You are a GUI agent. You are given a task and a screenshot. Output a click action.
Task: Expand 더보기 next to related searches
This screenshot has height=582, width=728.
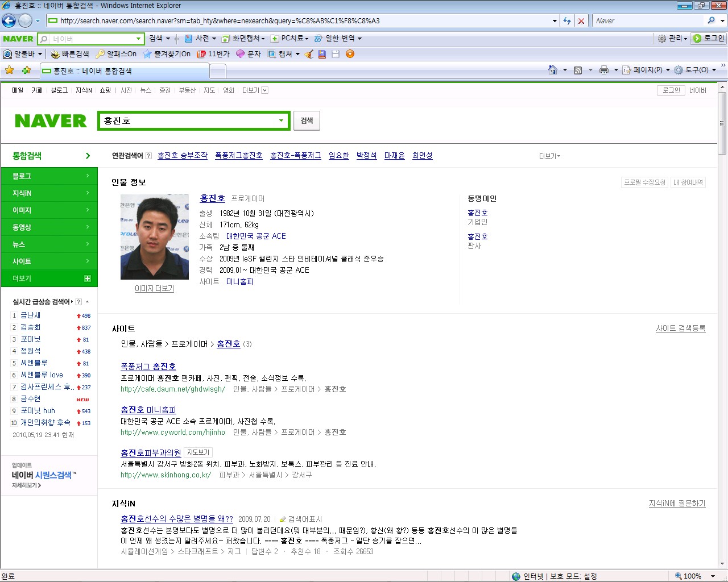(549, 156)
